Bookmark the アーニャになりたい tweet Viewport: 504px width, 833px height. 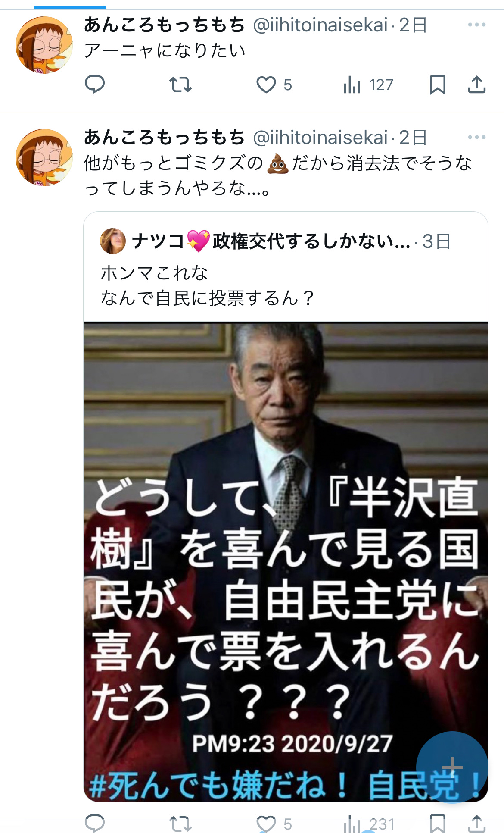pyautogui.click(x=437, y=85)
